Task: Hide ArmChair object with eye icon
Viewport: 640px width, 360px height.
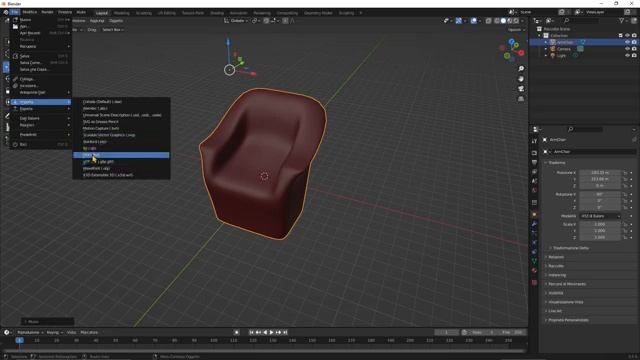Action: pyautogui.click(x=627, y=42)
